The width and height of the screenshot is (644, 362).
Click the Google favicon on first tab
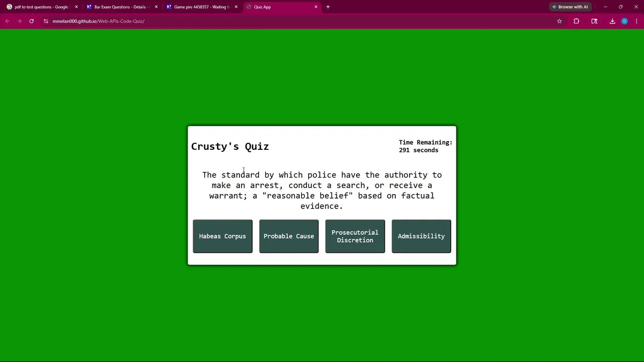pos(9,7)
